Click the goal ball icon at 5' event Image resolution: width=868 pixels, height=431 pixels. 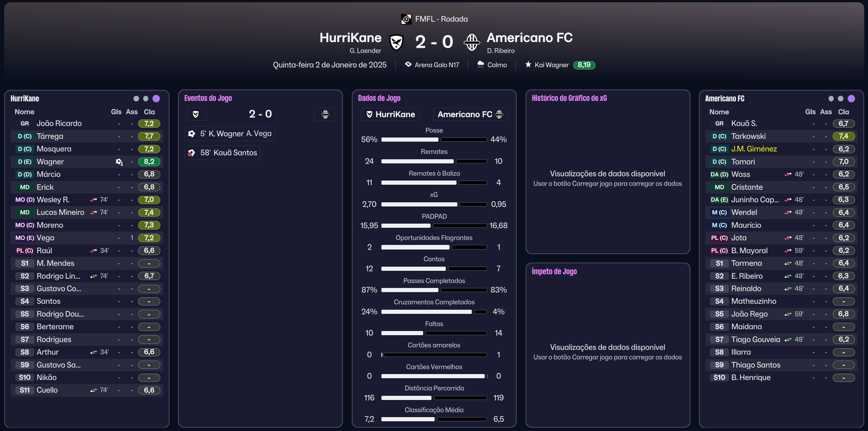192,134
